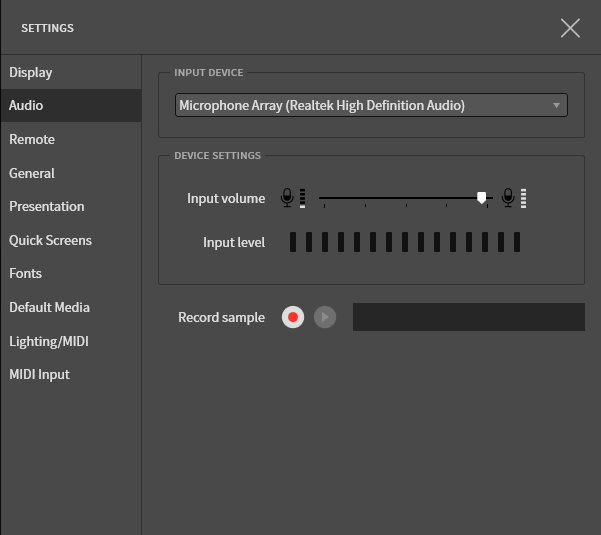Open Default Media settings

click(71, 307)
